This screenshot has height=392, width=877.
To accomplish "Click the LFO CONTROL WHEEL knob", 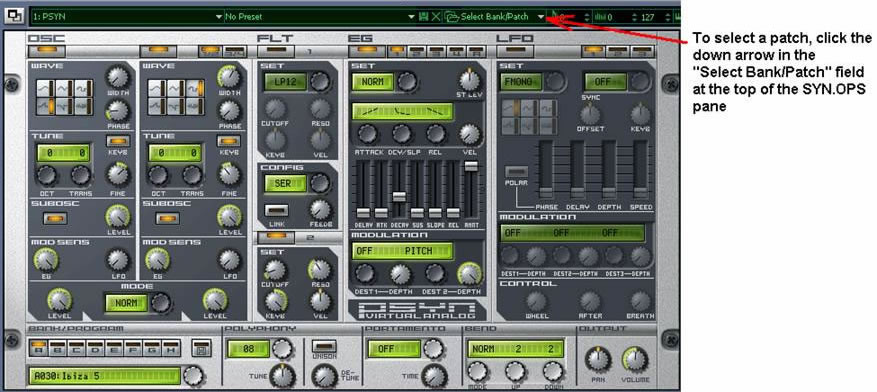I will coord(536,302).
